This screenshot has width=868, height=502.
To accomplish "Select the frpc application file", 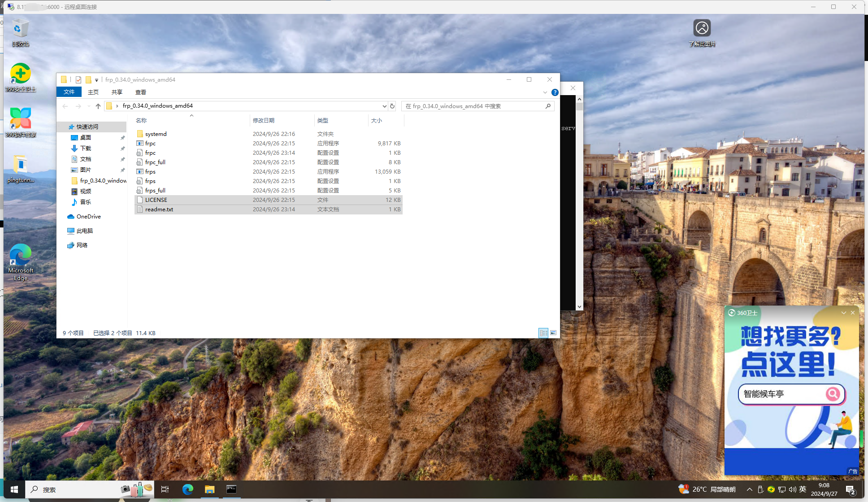I will click(268, 144).
